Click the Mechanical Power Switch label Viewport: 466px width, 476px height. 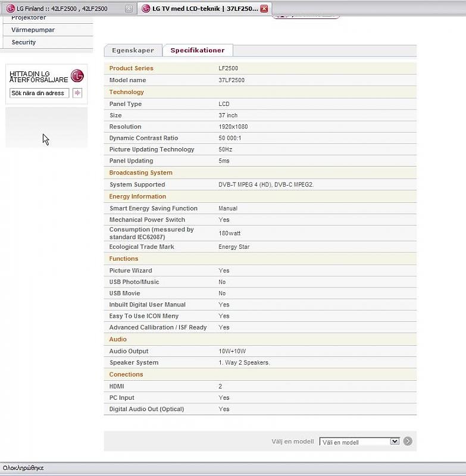click(147, 220)
